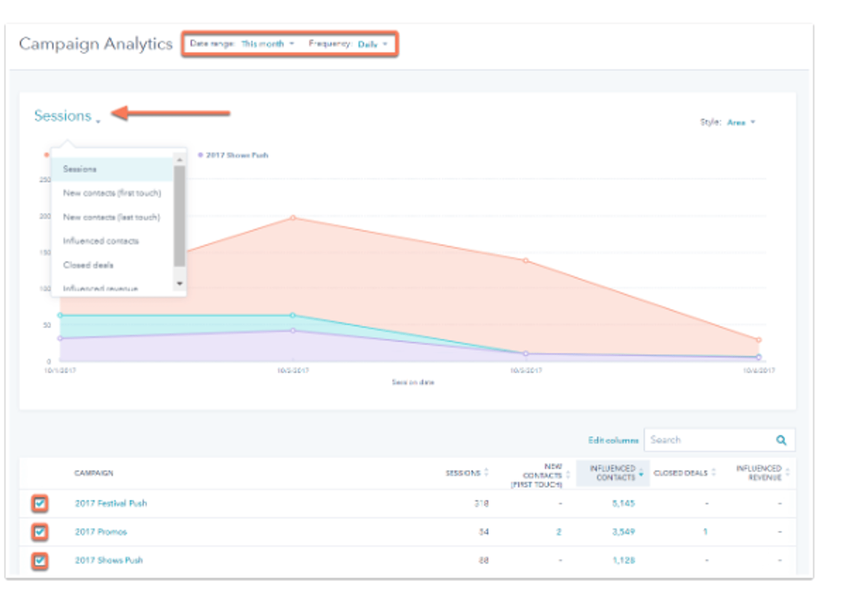This screenshot has height=599, width=868.
Task: Sort by New Contacts column arrows
Action: click(568, 475)
